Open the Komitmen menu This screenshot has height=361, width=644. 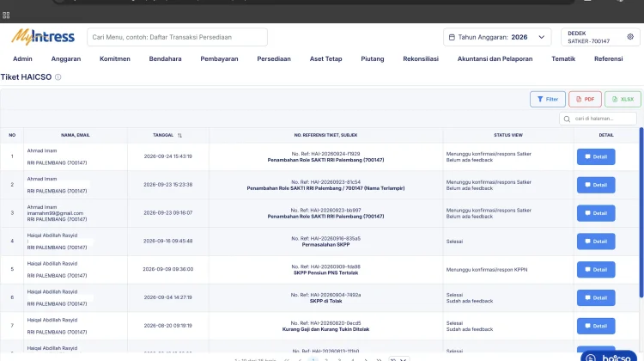pos(115,58)
